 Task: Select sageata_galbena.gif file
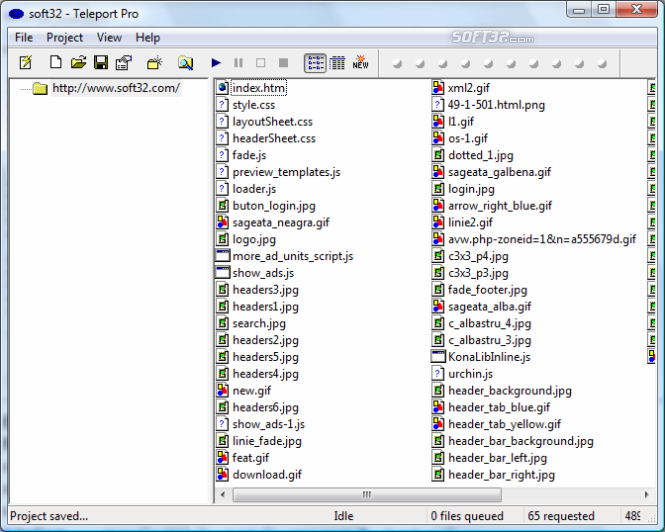499,172
